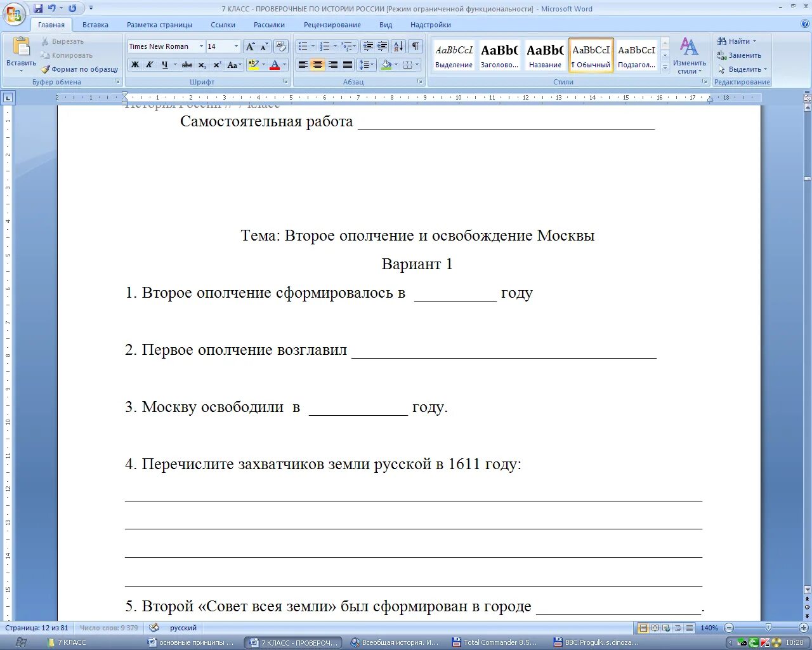This screenshot has width=812, height=650.
Task: Open the Ссылки ribbon tab
Action: click(x=223, y=25)
